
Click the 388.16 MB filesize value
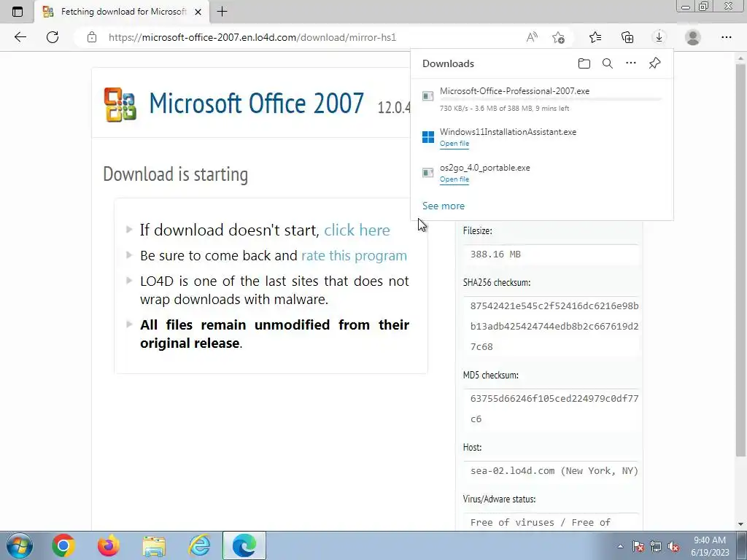tap(495, 254)
